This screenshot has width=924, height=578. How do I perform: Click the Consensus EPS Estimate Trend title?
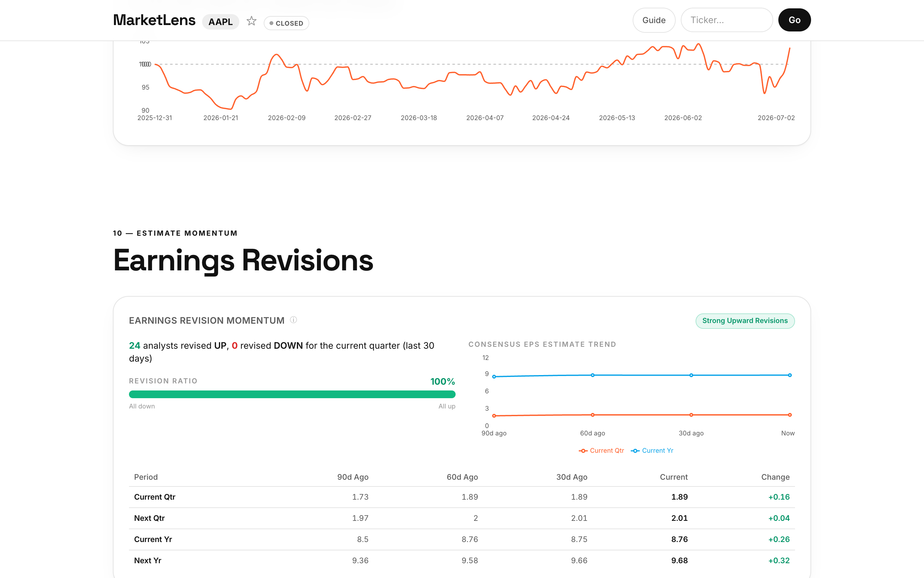[542, 345]
